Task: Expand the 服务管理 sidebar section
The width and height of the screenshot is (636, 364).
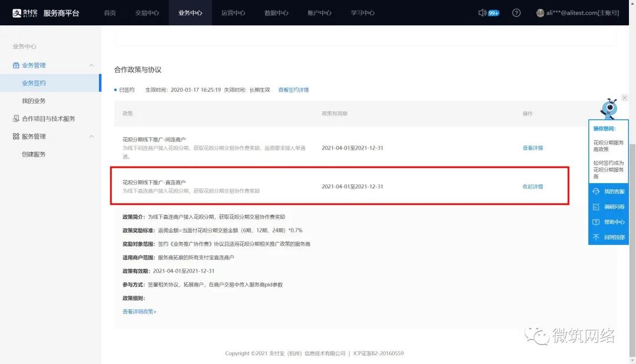Action: tap(90, 135)
